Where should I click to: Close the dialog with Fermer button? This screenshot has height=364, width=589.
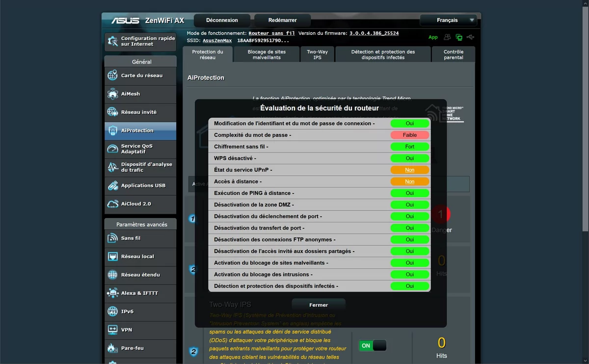319,305
